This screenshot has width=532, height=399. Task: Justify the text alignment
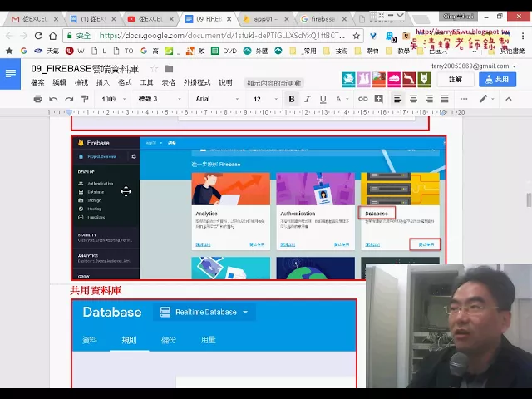tap(445, 99)
